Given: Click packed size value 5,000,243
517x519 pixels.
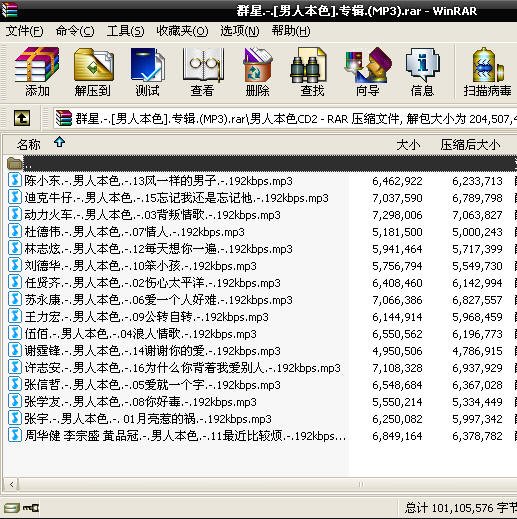Looking at the screenshot, I should point(477,232).
